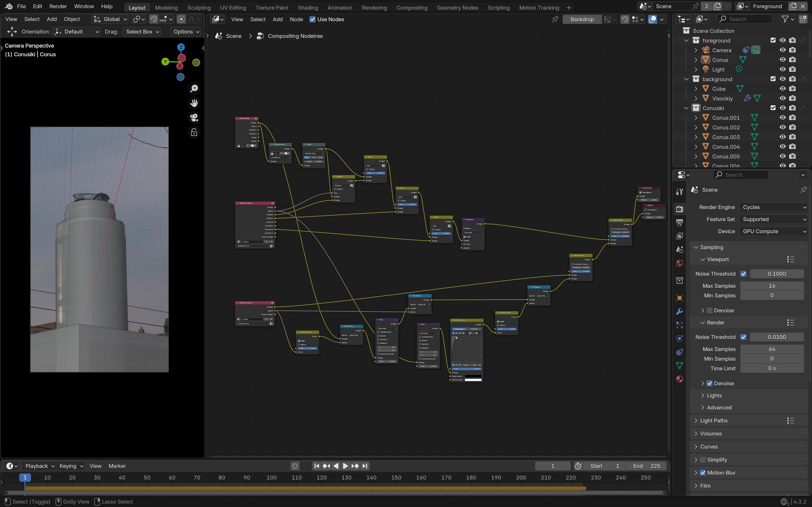Image resolution: width=812 pixels, height=507 pixels.
Task: Lock camera to view padlock icon
Action: point(194,132)
